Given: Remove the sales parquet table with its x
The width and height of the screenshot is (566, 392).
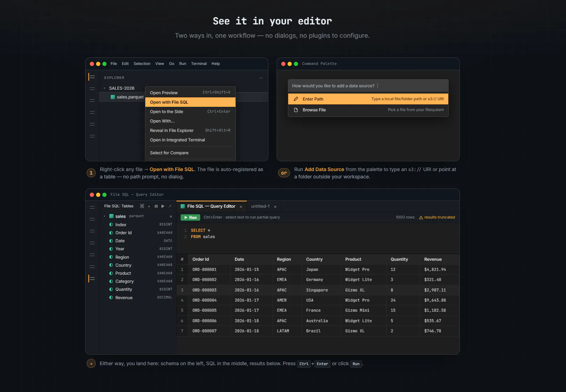Looking at the screenshot, I should point(171,216).
